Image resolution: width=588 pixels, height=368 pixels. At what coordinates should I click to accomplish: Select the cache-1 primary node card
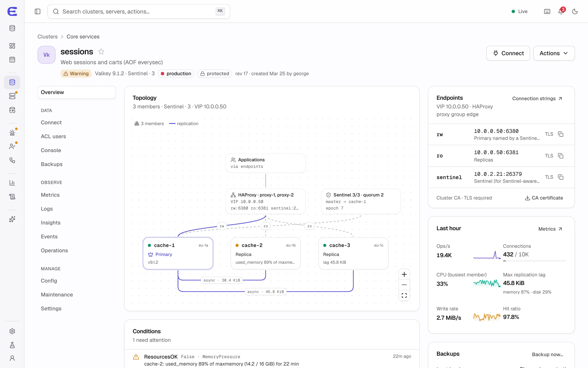click(178, 253)
